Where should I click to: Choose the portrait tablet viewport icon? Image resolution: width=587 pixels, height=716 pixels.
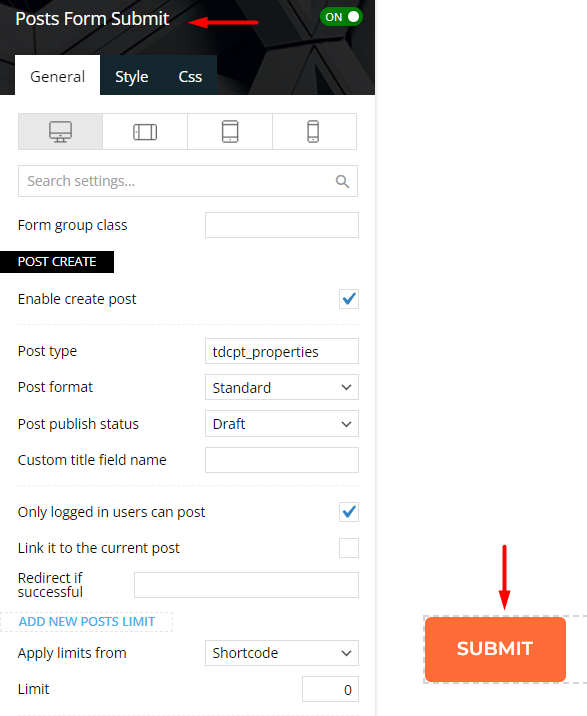(230, 132)
